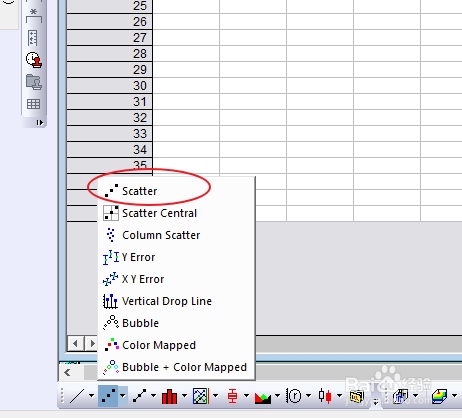
Task: Expand the side toolbar options arrow
Action: pos(40,123)
